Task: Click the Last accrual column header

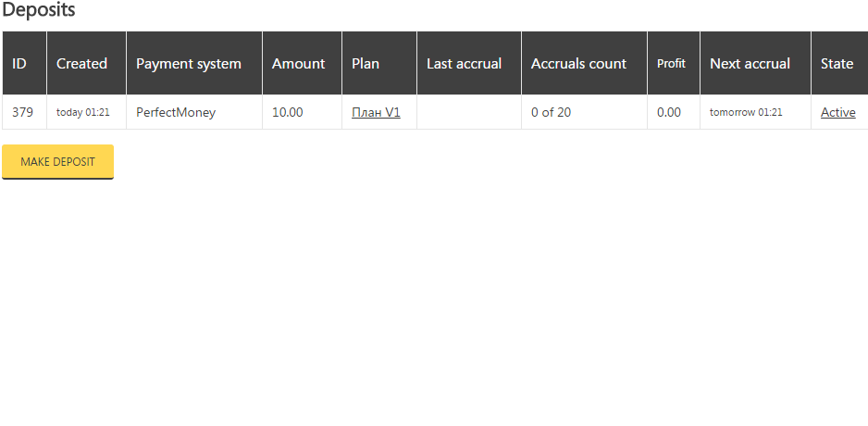Action: [464, 64]
